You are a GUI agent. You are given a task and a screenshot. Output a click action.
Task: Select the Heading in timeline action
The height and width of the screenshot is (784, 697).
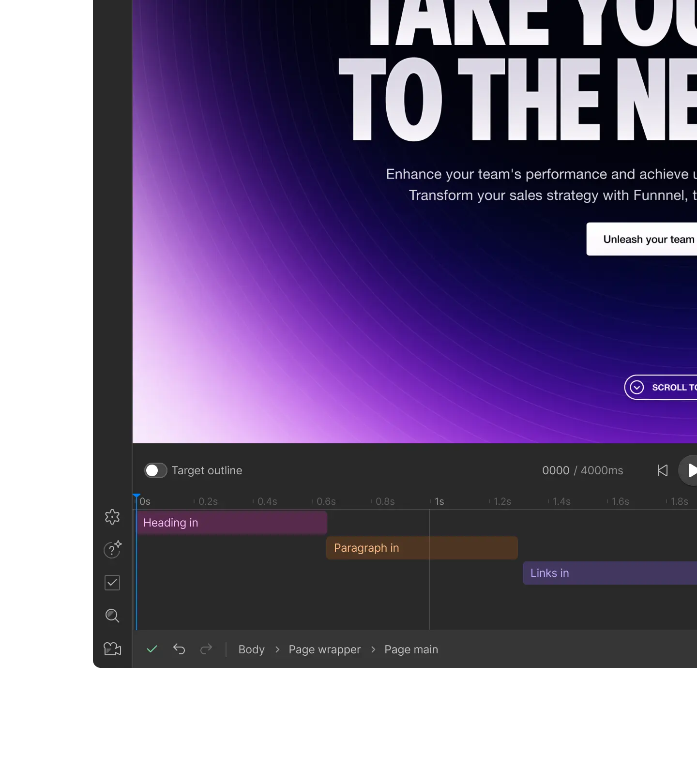pyautogui.click(x=231, y=523)
